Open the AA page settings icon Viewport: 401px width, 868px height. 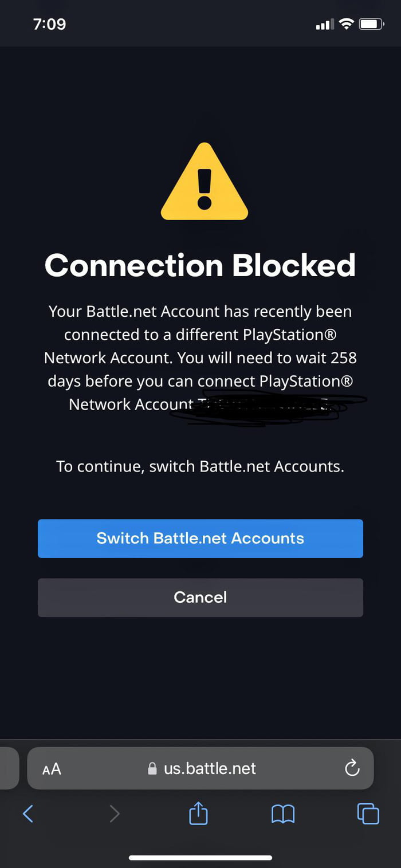coord(51,768)
